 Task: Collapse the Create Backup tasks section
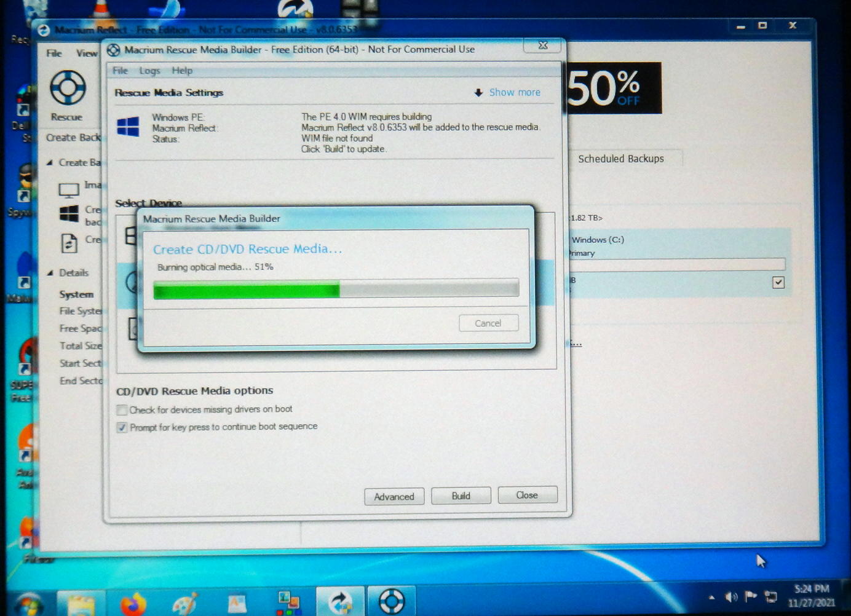point(50,163)
